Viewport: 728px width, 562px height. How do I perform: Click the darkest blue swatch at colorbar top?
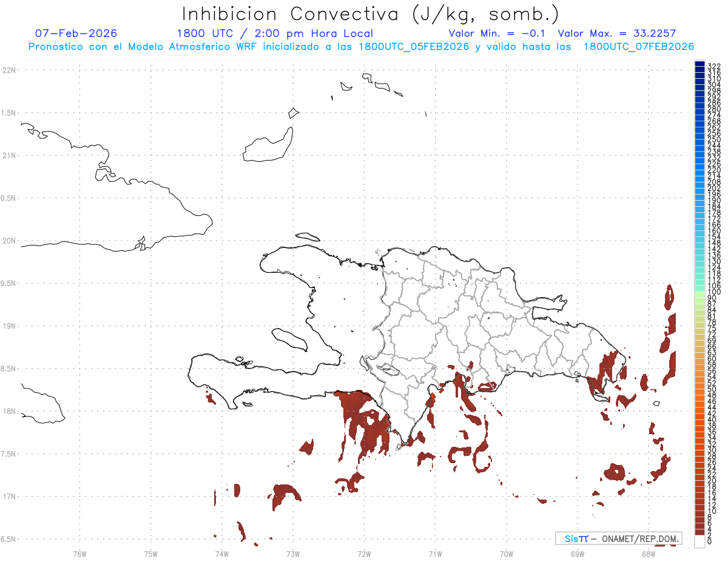click(x=699, y=65)
